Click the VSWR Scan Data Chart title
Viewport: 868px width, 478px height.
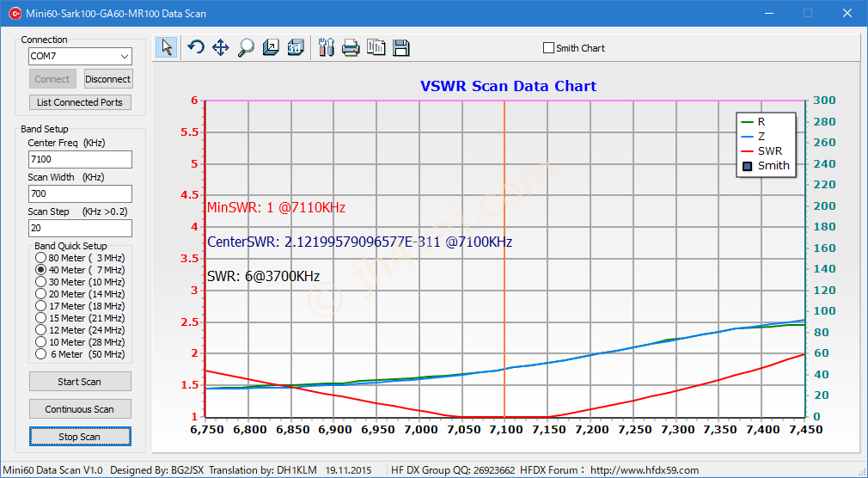508,87
